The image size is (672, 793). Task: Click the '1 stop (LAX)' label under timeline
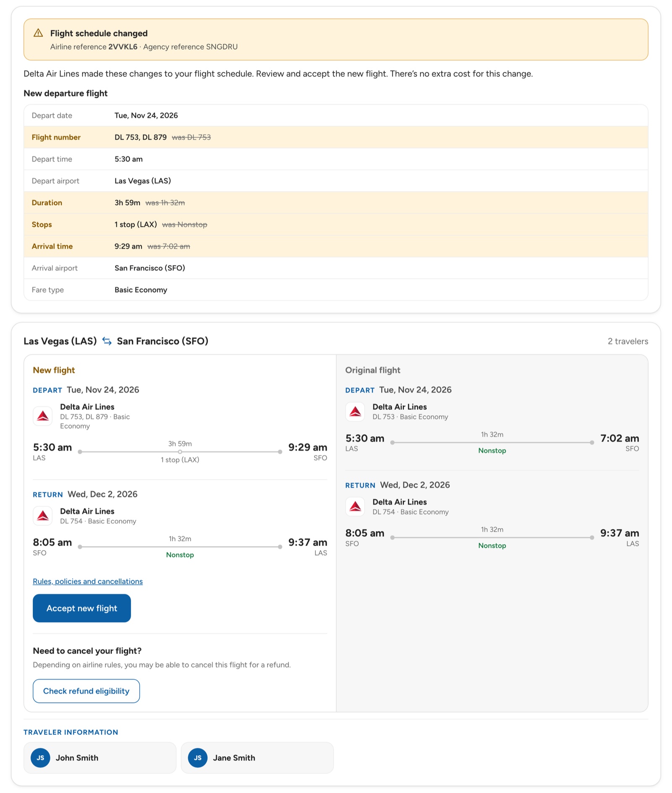coord(180,460)
